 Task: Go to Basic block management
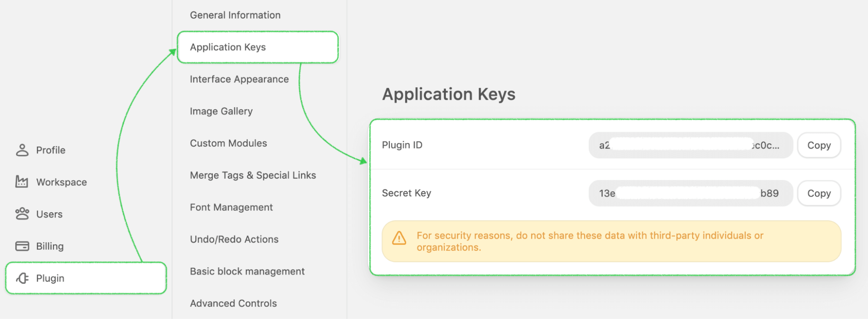tap(247, 272)
